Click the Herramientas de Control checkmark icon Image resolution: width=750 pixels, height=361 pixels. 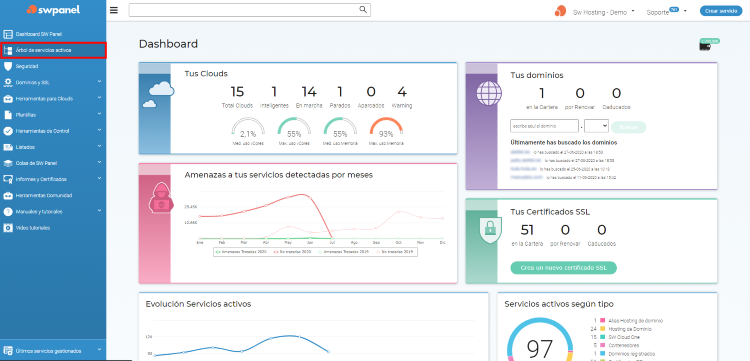point(8,131)
